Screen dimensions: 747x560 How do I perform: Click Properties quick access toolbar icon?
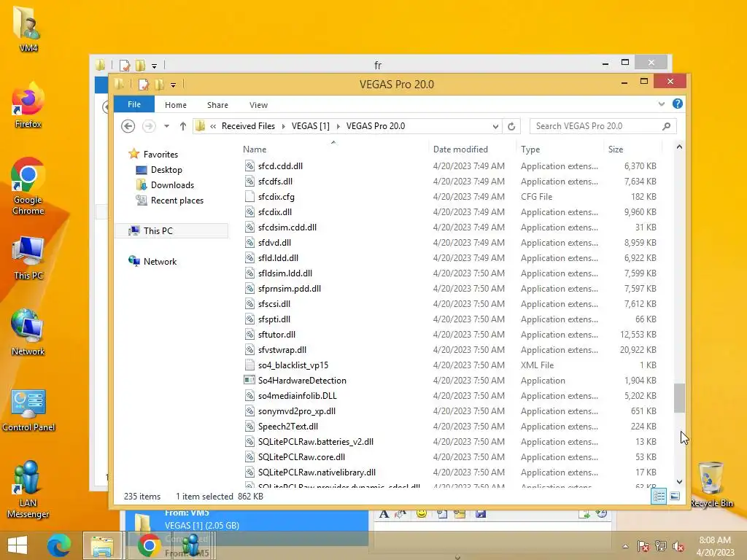coord(143,85)
